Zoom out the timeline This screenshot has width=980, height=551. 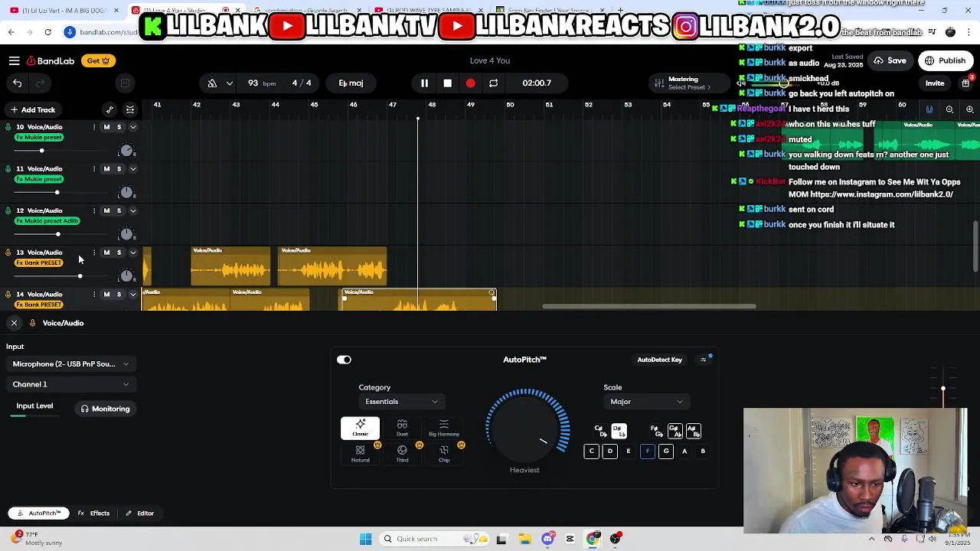tap(949, 109)
